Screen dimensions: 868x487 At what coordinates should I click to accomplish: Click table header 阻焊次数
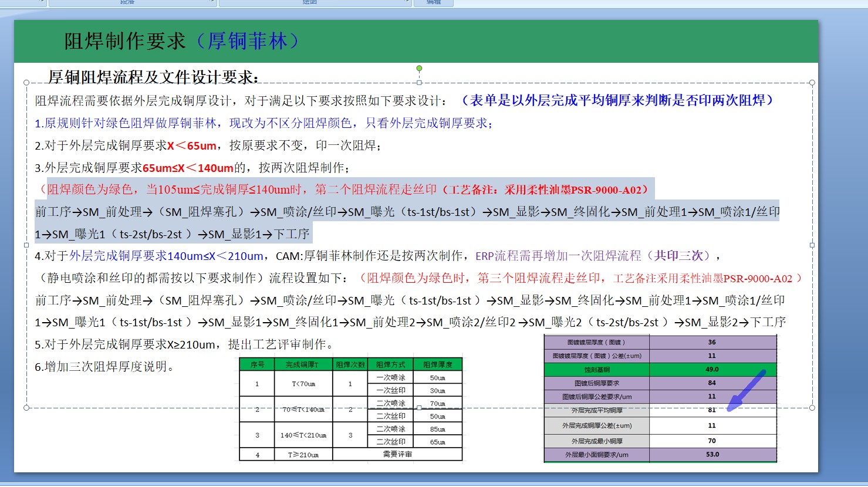(x=350, y=364)
